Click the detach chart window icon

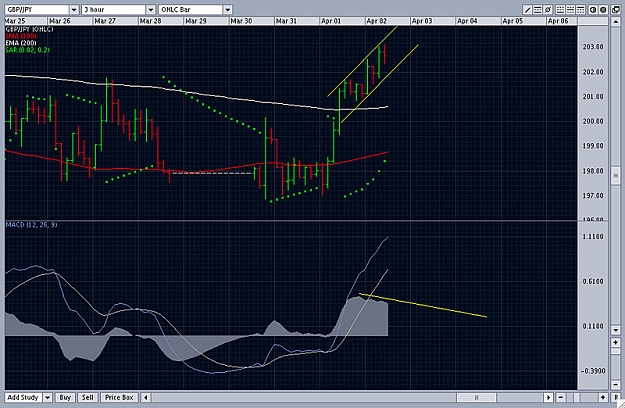(615, 10)
